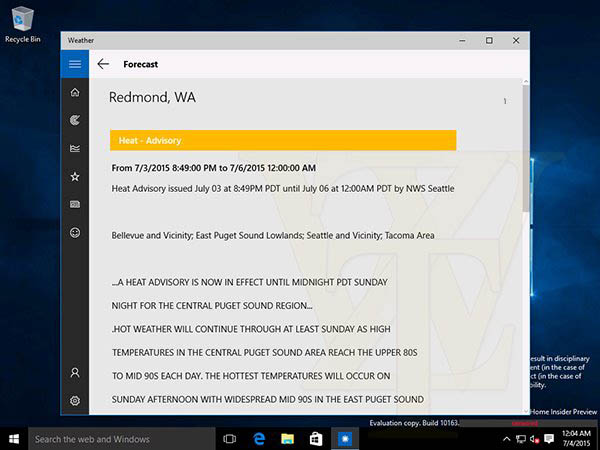
Task: Open the Maps radar sidebar icon
Action: (x=75, y=120)
